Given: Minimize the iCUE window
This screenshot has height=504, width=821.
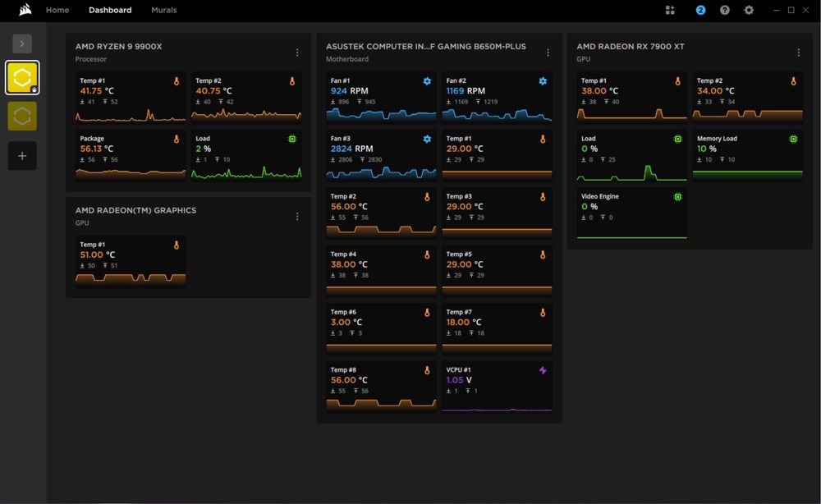Looking at the screenshot, I should (x=777, y=10).
